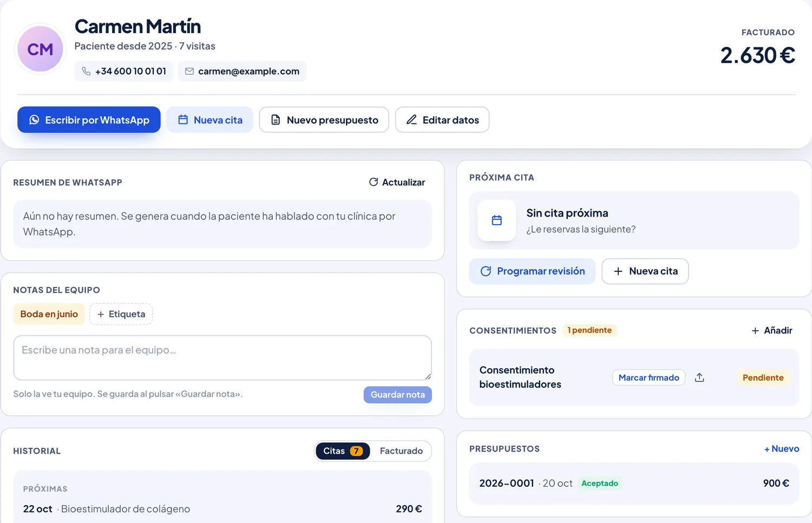Open the 22 oct Bioestimulador de colágeno appointment
The height and width of the screenshot is (523, 812).
click(222, 509)
